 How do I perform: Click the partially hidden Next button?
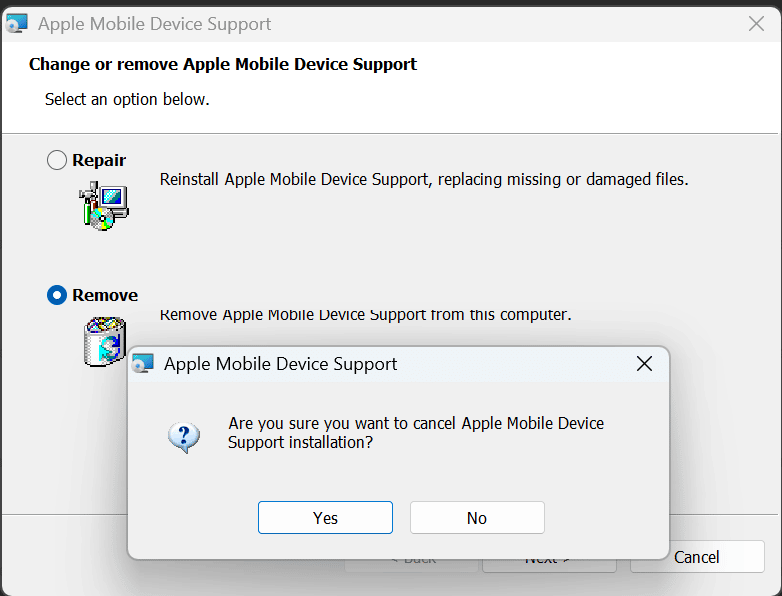[549, 565]
